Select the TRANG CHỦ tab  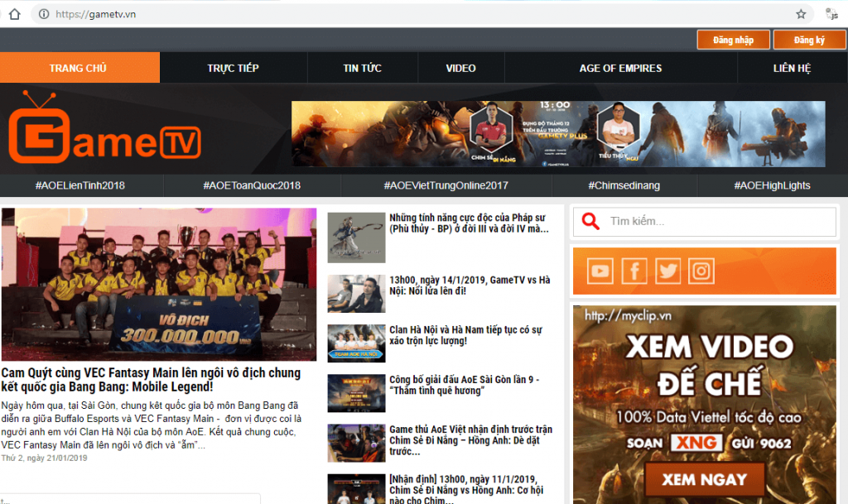coord(79,68)
